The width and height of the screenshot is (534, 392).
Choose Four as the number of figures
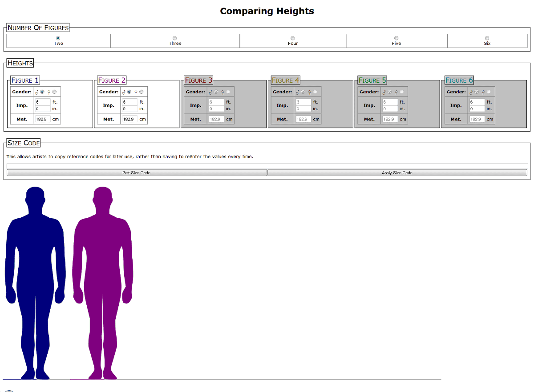point(292,38)
